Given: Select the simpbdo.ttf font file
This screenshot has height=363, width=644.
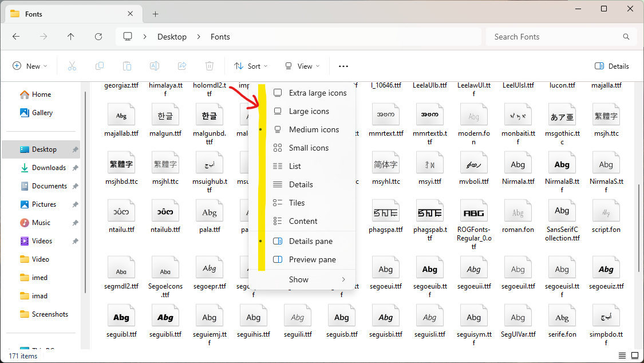Looking at the screenshot, I should coord(606,325).
